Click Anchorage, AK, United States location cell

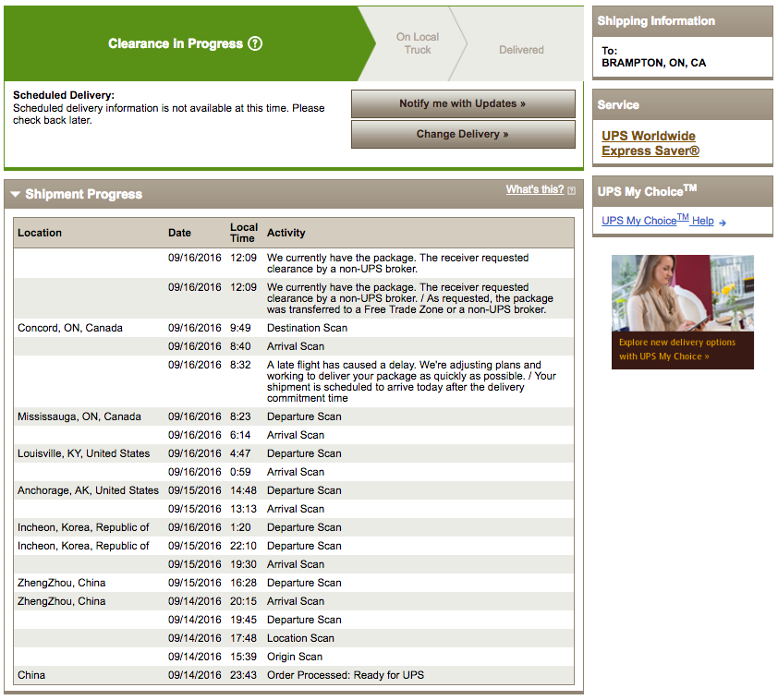point(88,490)
